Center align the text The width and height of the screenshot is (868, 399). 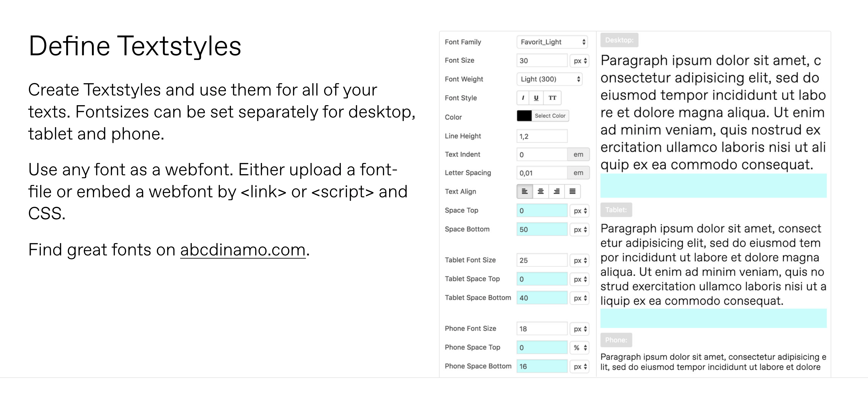pos(540,192)
